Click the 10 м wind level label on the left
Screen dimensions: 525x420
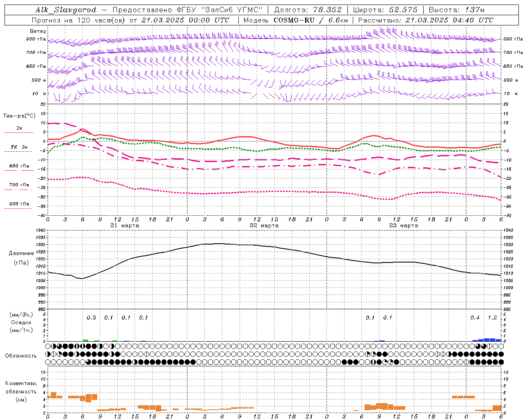click(40, 94)
